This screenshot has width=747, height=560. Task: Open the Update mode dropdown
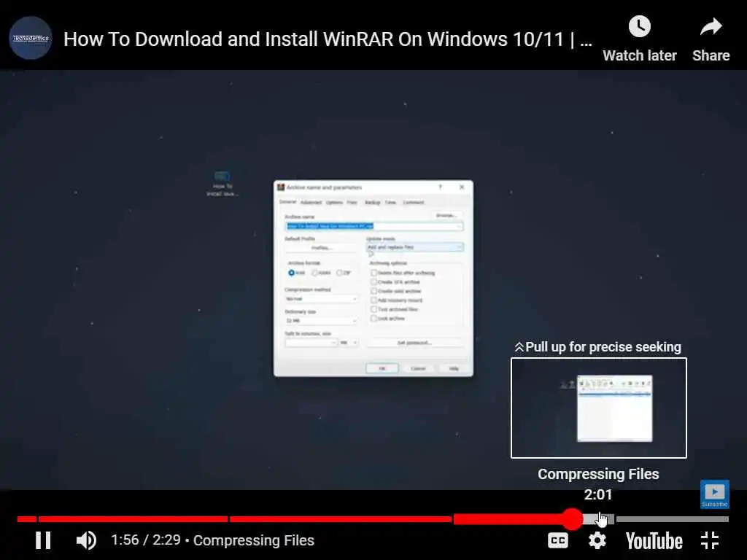pyautogui.click(x=414, y=247)
